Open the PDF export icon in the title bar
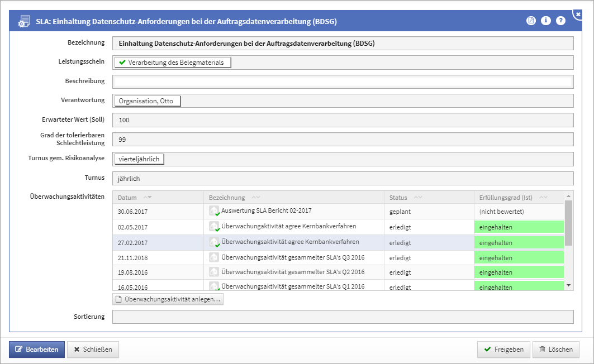 click(530, 20)
